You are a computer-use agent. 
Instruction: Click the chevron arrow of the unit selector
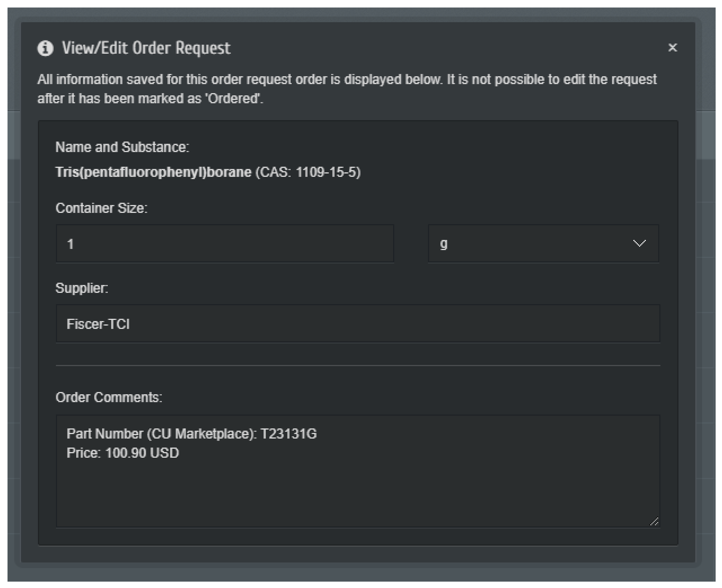(639, 243)
